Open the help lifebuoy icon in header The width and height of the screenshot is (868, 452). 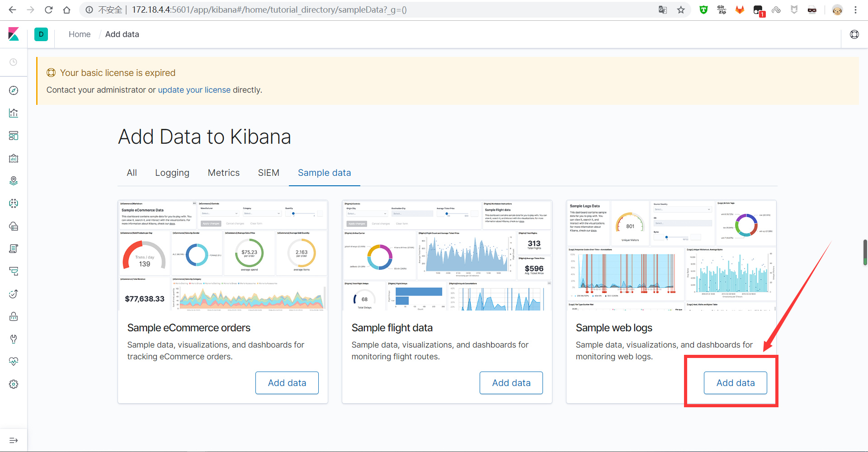point(854,34)
